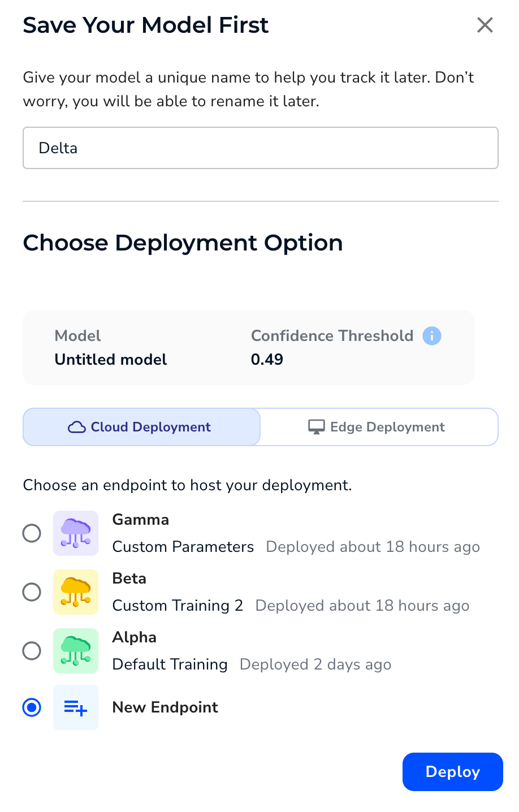Select the Beta endpoint radio button
519x812 pixels.
32,591
